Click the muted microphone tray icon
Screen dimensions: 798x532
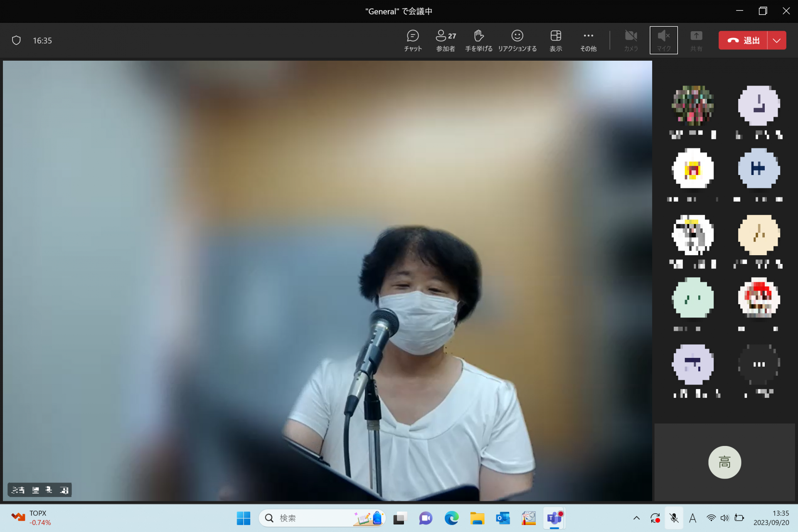tap(674, 518)
